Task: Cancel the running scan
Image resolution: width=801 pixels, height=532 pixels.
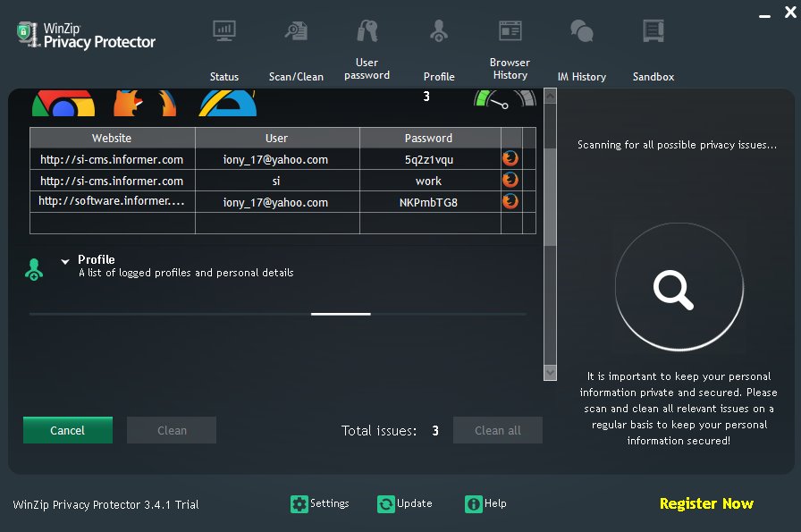Action: tap(68, 430)
